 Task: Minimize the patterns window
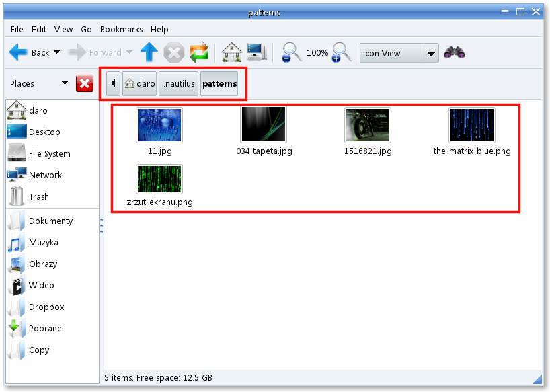(505, 11)
